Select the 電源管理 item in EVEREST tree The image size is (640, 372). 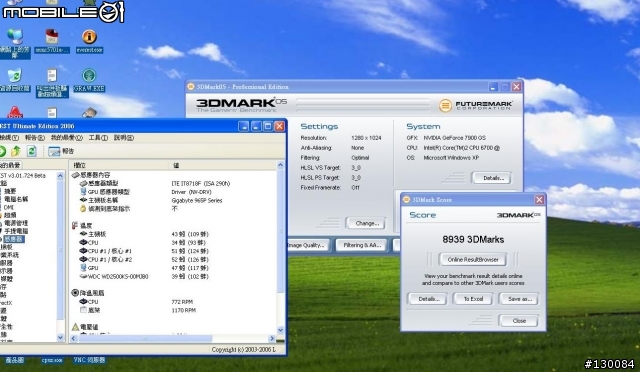click(x=16, y=223)
